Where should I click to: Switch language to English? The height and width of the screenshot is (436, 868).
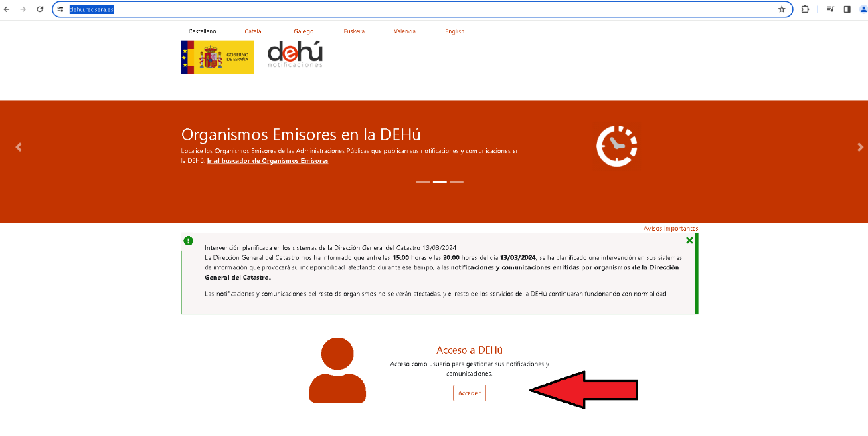(x=454, y=31)
